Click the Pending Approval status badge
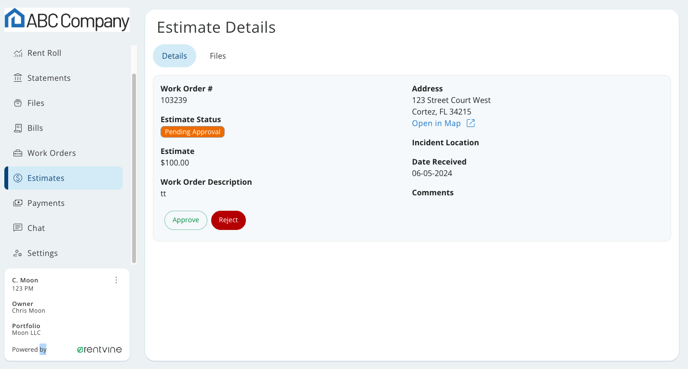The width and height of the screenshot is (688, 369). click(192, 132)
